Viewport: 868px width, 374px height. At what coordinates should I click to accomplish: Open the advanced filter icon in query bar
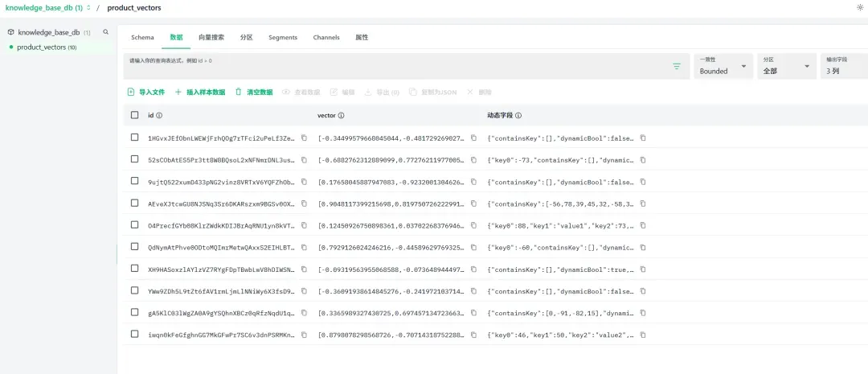(x=677, y=67)
